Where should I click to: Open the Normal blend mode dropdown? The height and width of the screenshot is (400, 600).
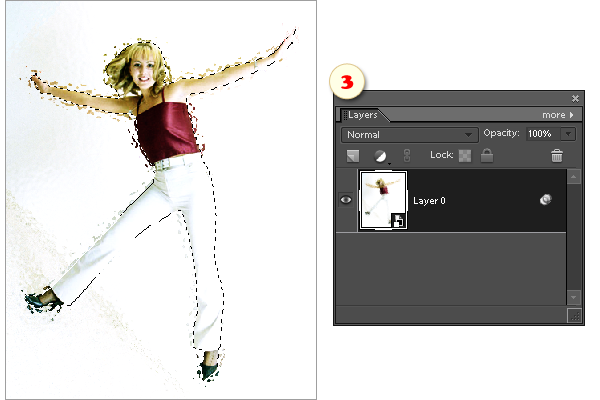click(409, 135)
